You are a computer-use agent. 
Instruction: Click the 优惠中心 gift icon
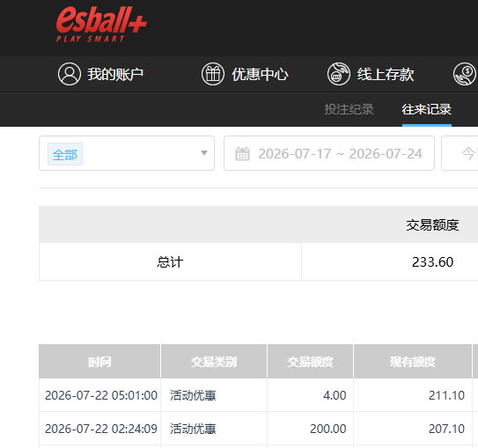[213, 74]
